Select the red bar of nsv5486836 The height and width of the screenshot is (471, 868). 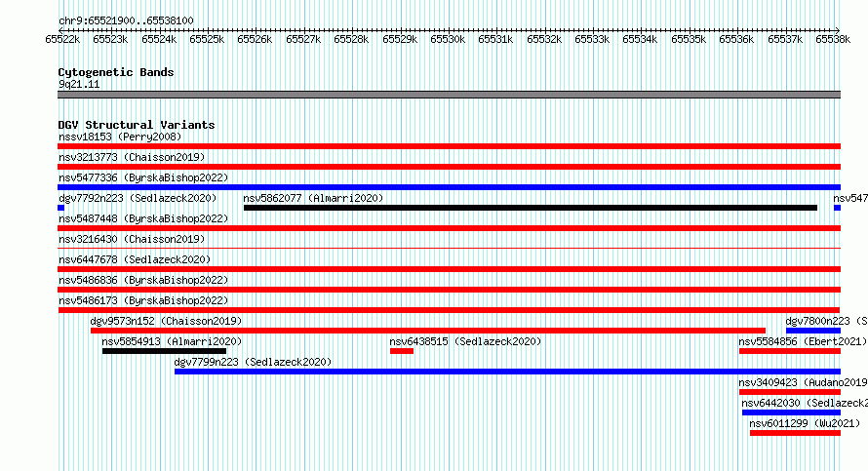pyautogui.click(x=449, y=290)
